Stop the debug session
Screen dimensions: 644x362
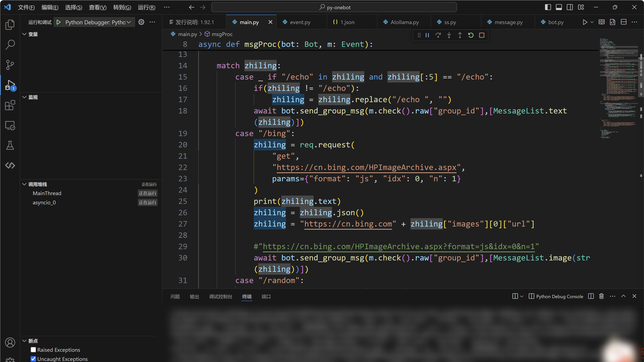tap(482, 35)
